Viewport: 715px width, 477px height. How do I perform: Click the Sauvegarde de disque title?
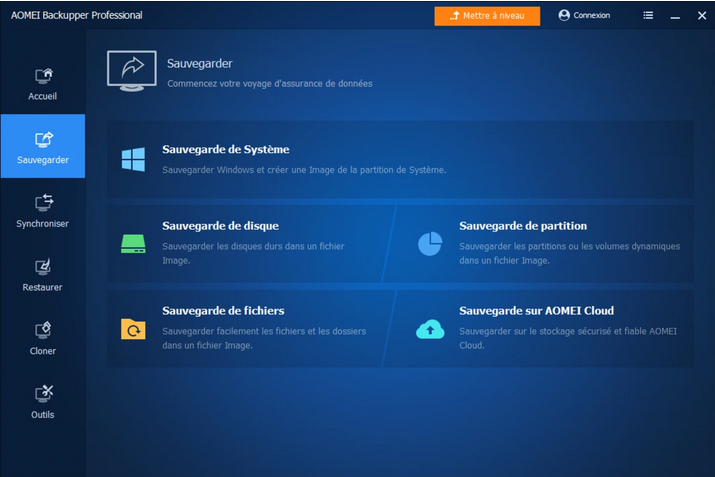click(220, 226)
